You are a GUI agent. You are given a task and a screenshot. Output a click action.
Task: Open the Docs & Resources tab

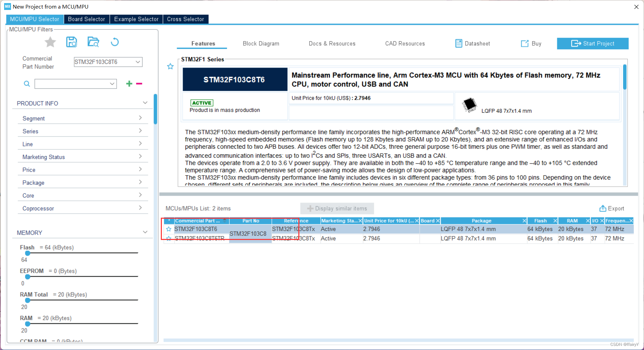pos(332,44)
